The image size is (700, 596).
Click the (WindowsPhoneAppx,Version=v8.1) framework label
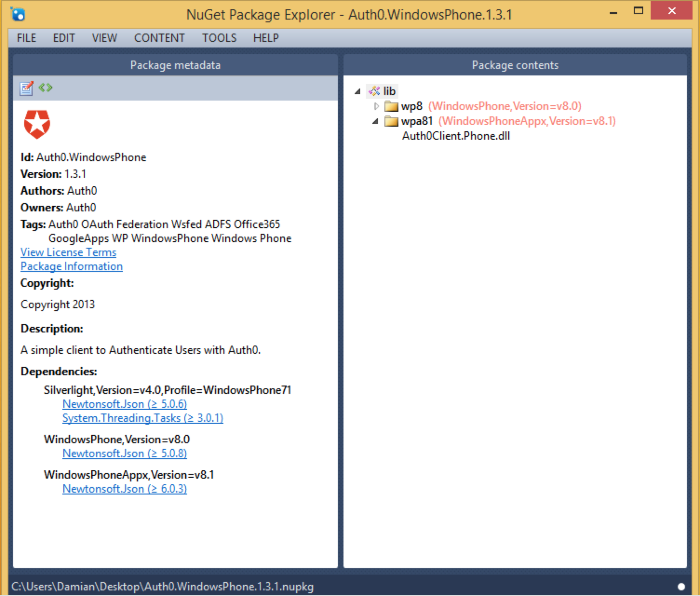pyautogui.click(x=527, y=121)
